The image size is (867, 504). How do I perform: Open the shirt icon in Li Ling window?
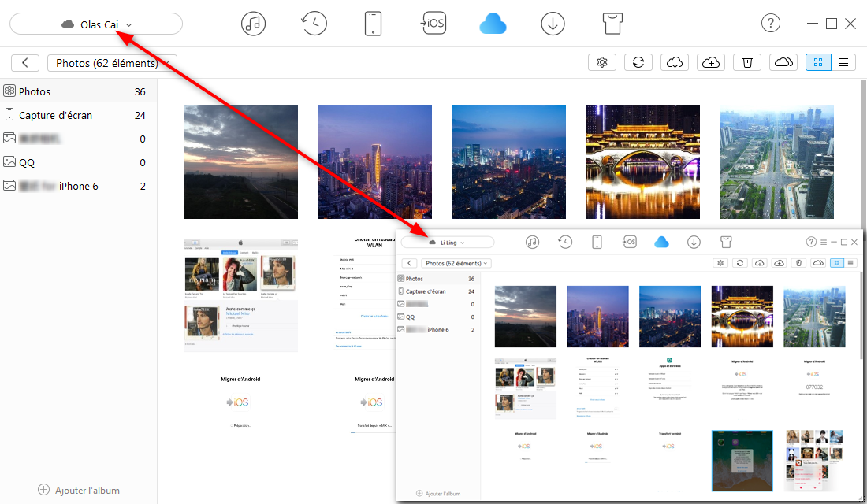(726, 242)
